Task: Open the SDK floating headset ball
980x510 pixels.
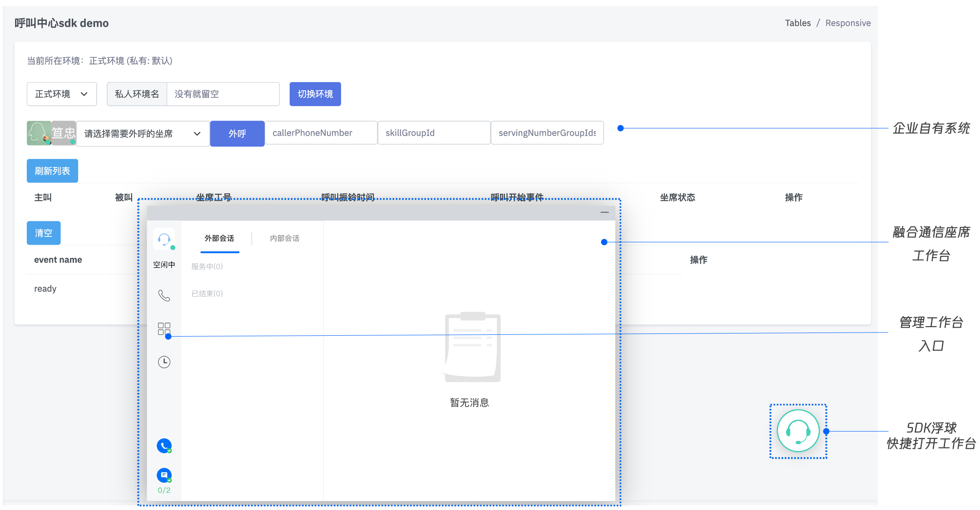Action: [x=798, y=431]
